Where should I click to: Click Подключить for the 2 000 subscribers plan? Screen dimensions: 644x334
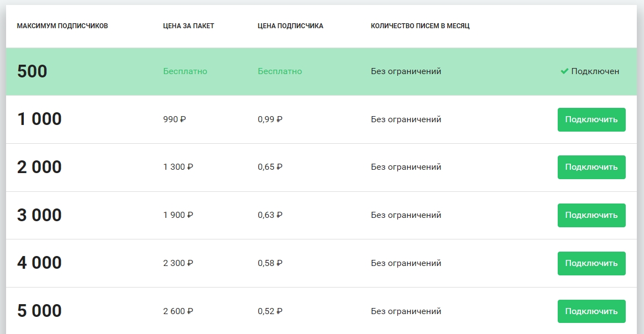pyautogui.click(x=591, y=168)
